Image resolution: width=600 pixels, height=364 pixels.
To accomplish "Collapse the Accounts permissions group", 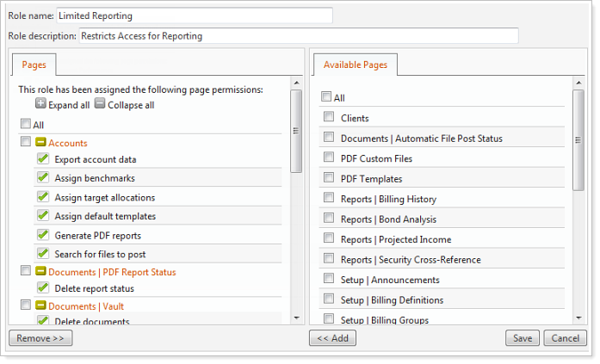I will [41, 142].
